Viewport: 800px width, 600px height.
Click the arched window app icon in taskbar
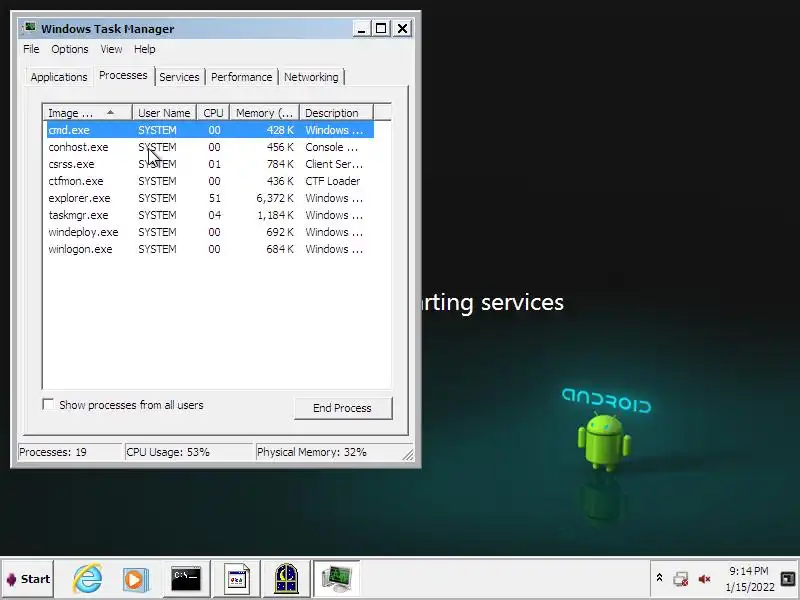(286, 579)
